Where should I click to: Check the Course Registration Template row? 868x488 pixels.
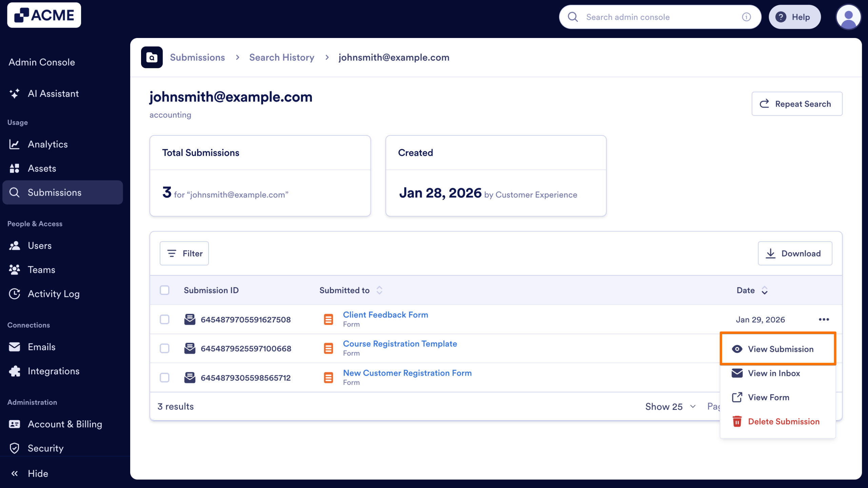165,348
